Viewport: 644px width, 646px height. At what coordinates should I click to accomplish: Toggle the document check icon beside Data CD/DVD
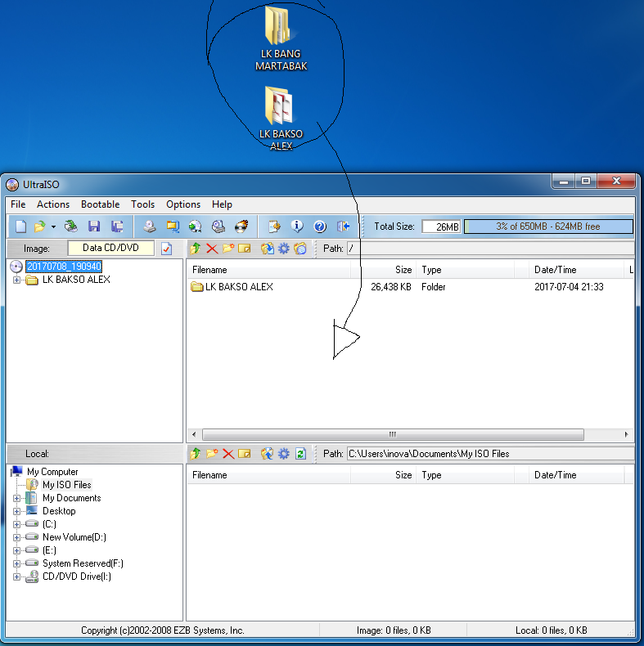(167, 249)
